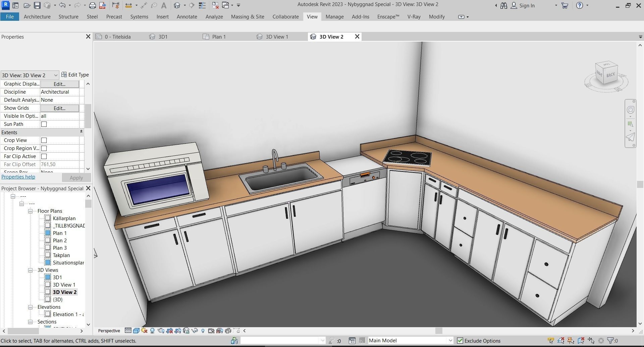Open the search binoculars icon
Image resolution: width=644 pixels, height=347 pixels.
pyautogui.click(x=503, y=5)
